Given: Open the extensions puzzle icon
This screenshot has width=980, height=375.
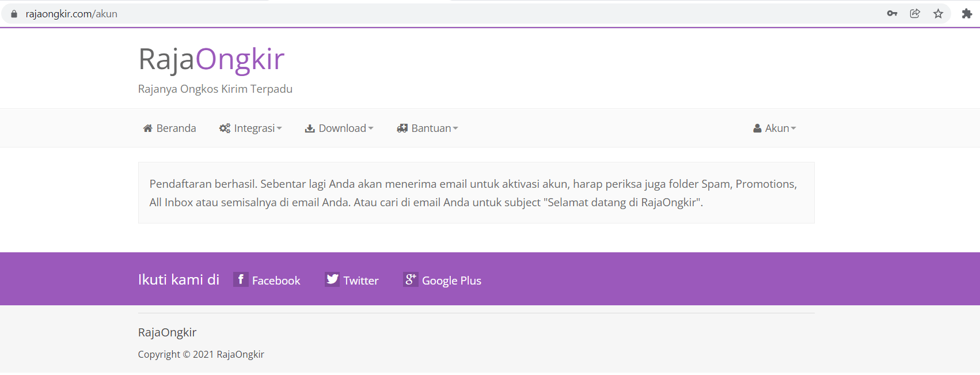Looking at the screenshot, I should (967, 13).
